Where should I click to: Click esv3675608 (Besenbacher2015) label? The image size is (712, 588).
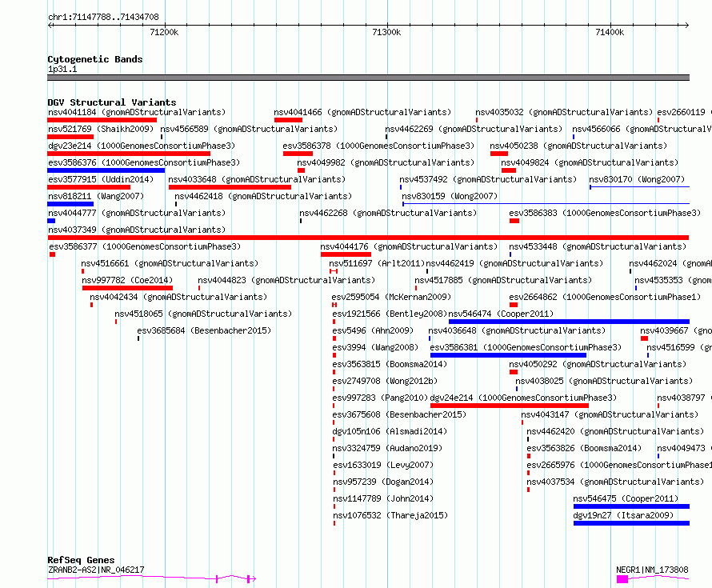399,414
